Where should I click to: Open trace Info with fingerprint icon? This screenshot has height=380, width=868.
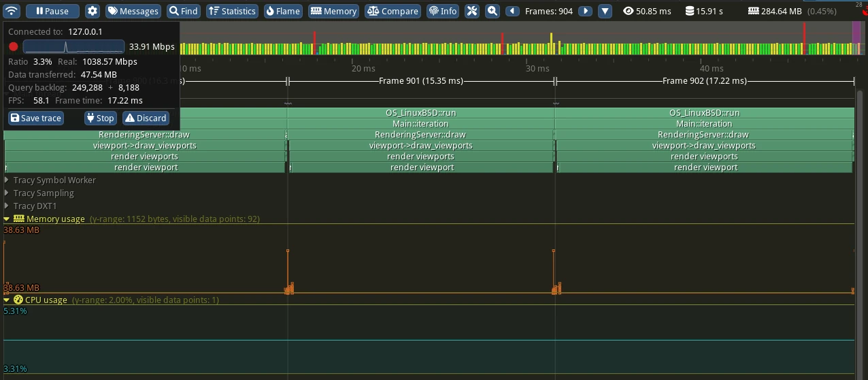pos(442,11)
